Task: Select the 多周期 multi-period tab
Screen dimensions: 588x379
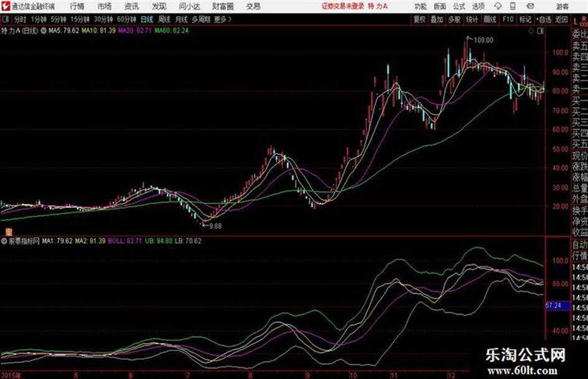Action: click(x=201, y=19)
